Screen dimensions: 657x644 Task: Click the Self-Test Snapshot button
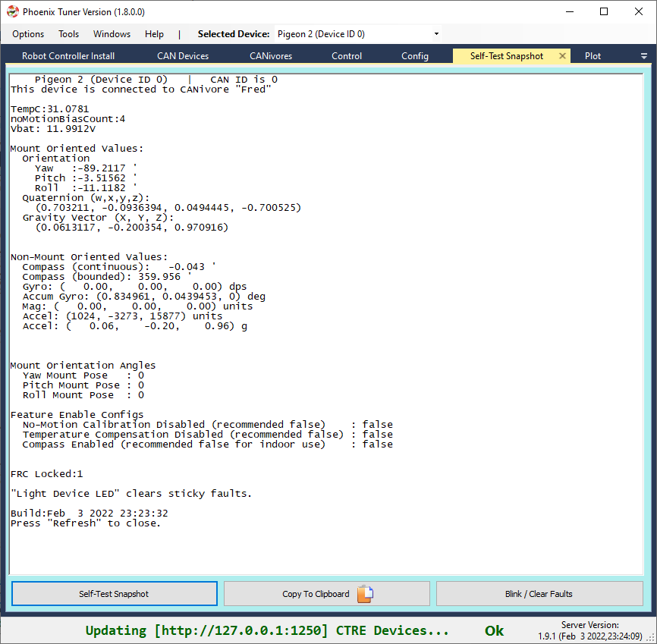pyautogui.click(x=114, y=594)
